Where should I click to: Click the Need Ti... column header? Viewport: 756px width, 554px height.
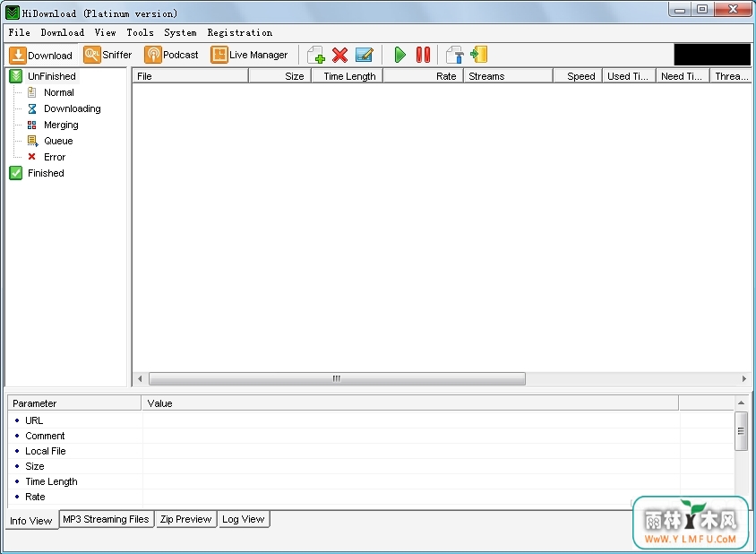683,76
